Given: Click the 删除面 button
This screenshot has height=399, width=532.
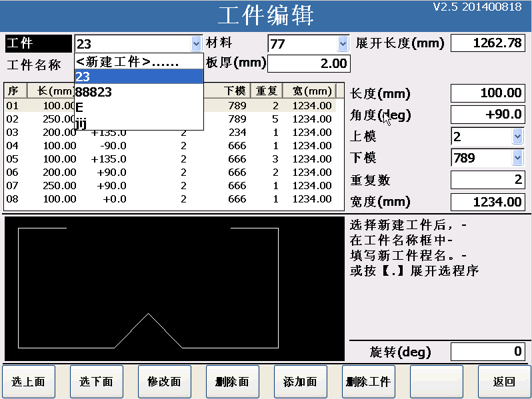Looking at the screenshot, I should point(233,382).
